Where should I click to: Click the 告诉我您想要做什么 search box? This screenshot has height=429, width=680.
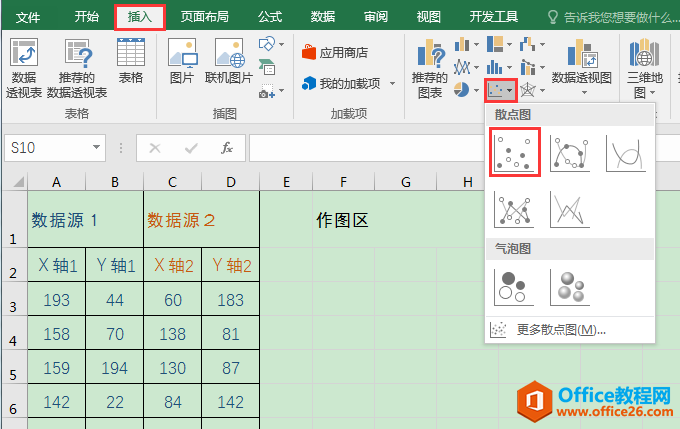[613, 17]
